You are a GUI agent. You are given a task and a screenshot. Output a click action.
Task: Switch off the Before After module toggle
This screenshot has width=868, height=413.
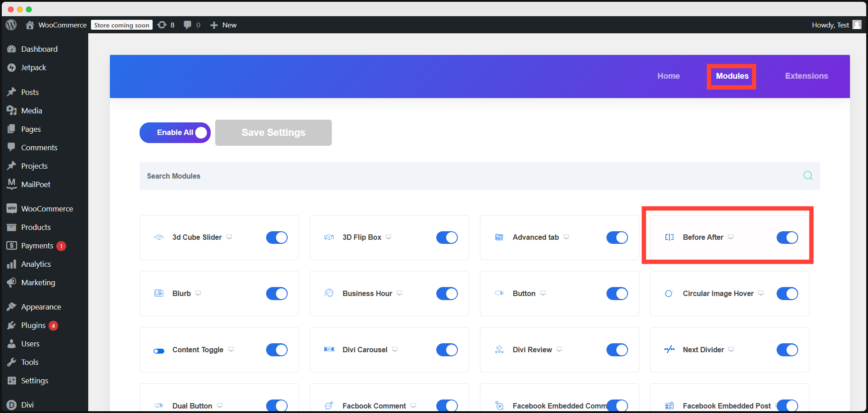point(787,238)
